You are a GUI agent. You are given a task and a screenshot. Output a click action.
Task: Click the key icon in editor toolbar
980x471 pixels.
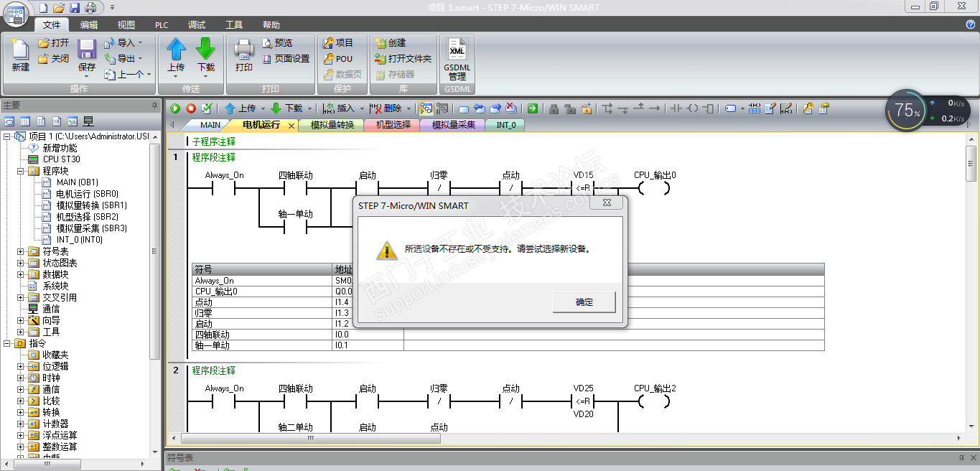(808, 108)
